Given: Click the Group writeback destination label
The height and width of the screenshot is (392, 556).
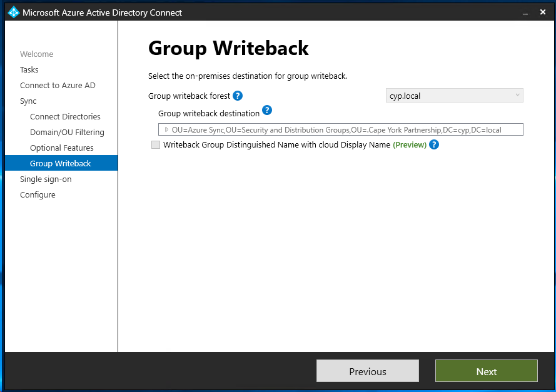Looking at the screenshot, I should click(209, 113).
